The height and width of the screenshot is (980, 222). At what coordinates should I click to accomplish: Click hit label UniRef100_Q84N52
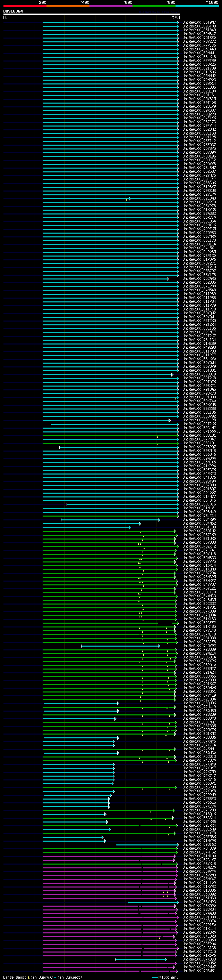(x=199, y=524)
